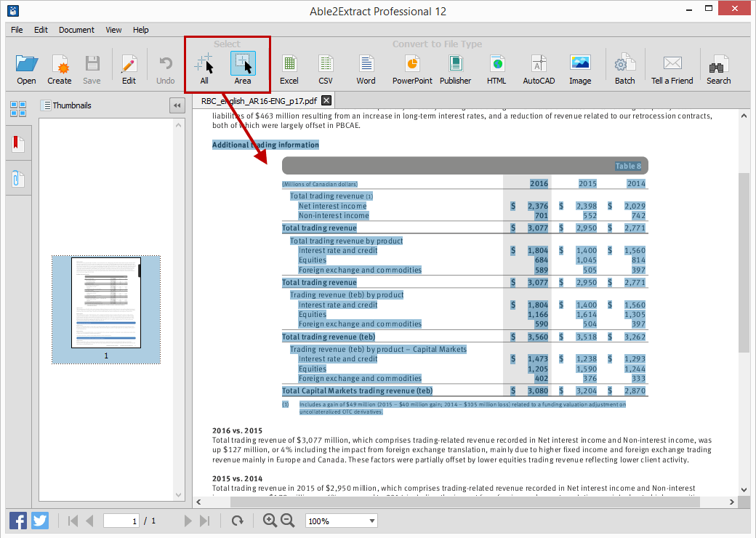Click the page number input field
Screen dimensions: 756x538
click(121, 521)
